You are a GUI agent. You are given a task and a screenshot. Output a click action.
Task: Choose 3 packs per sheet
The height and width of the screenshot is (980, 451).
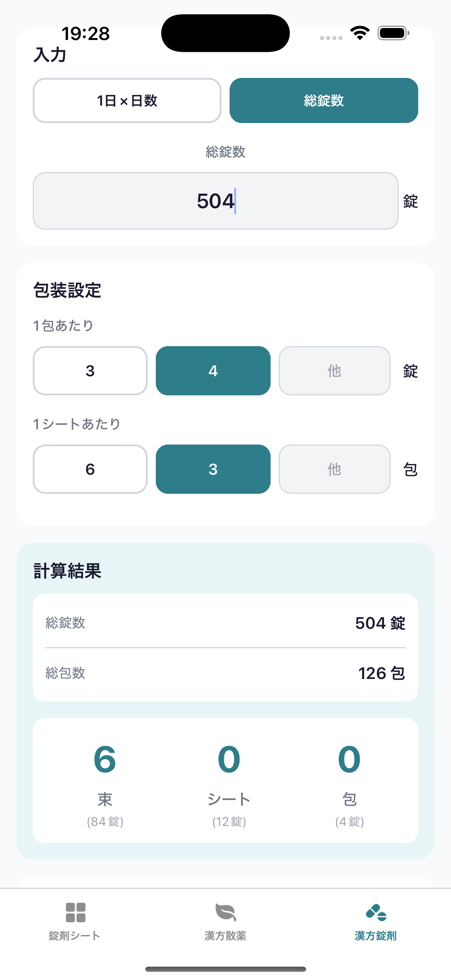coord(213,469)
